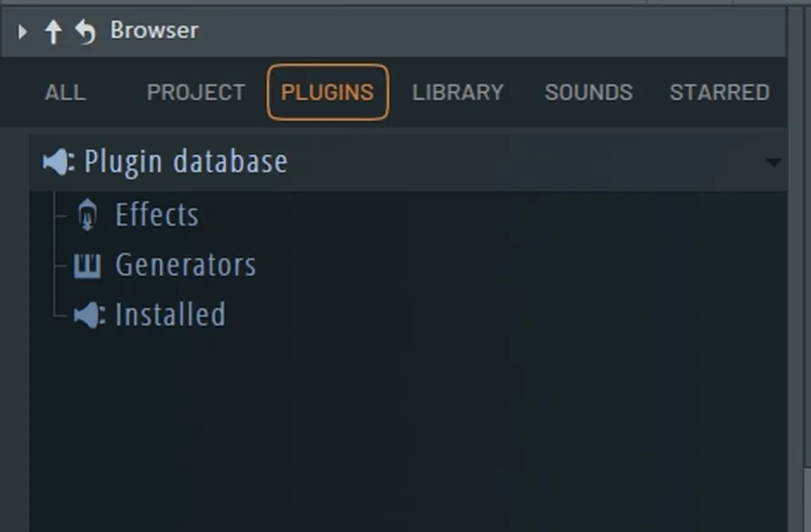
Task: Show the STARRED tab
Action: click(x=720, y=93)
